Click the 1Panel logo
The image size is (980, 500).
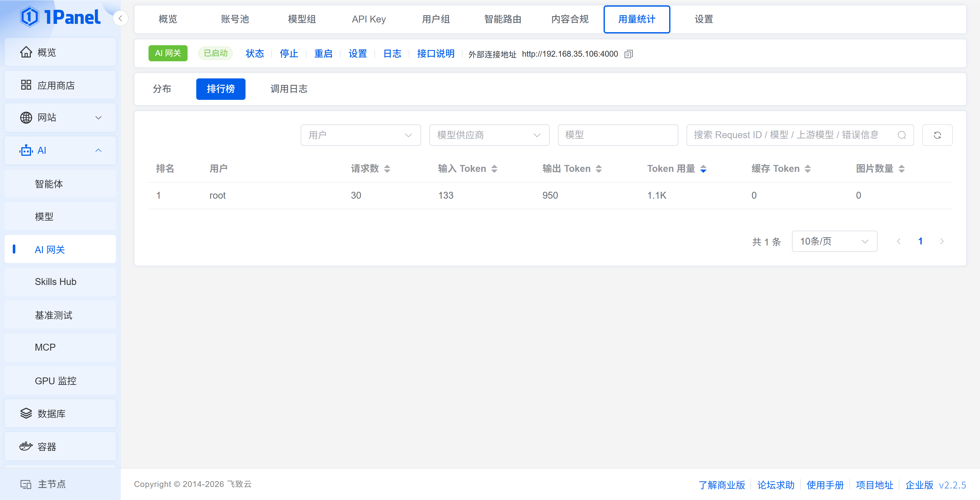click(x=60, y=17)
